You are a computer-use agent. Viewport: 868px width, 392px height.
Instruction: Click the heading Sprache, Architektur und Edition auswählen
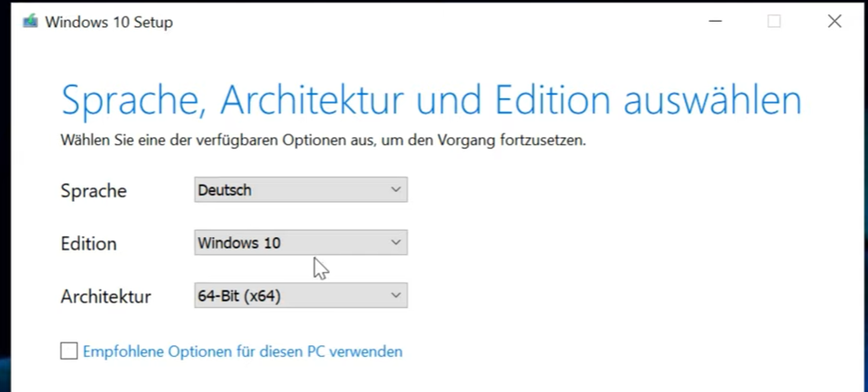[431, 101]
